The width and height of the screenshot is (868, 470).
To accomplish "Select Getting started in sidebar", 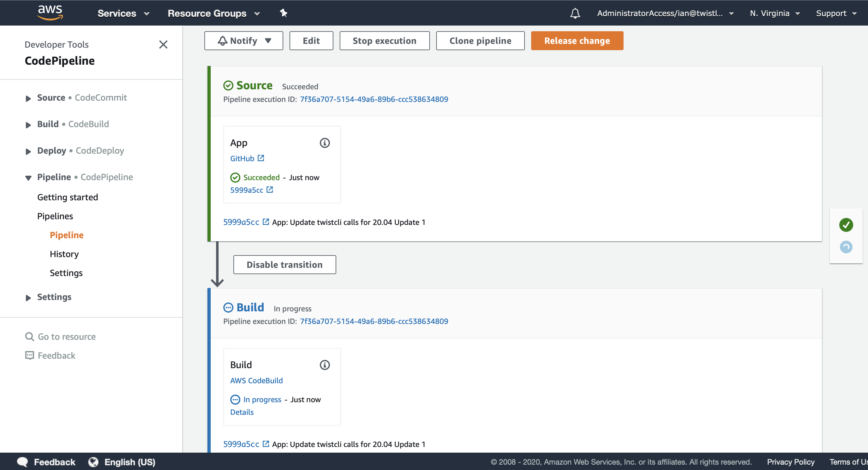I will click(x=68, y=197).
